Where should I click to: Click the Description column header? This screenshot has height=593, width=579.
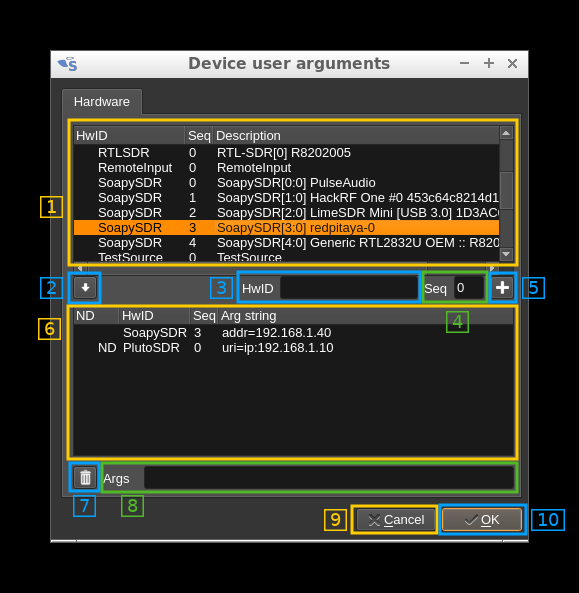pos(356,136)
